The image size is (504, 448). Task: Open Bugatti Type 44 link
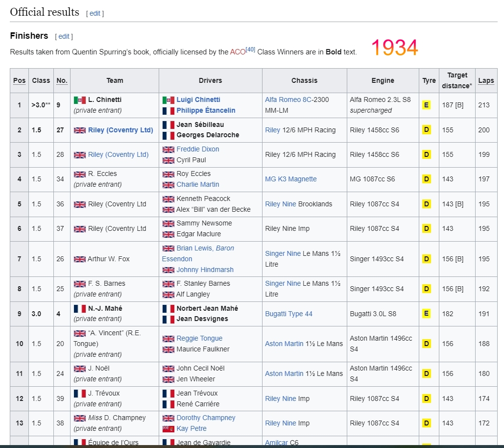coord(288,314)
